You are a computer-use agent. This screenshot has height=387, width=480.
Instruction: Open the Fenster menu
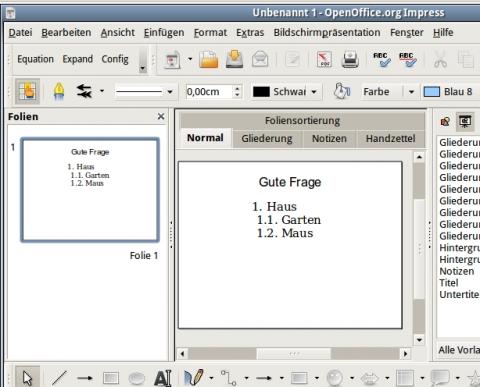click(407, 33)
